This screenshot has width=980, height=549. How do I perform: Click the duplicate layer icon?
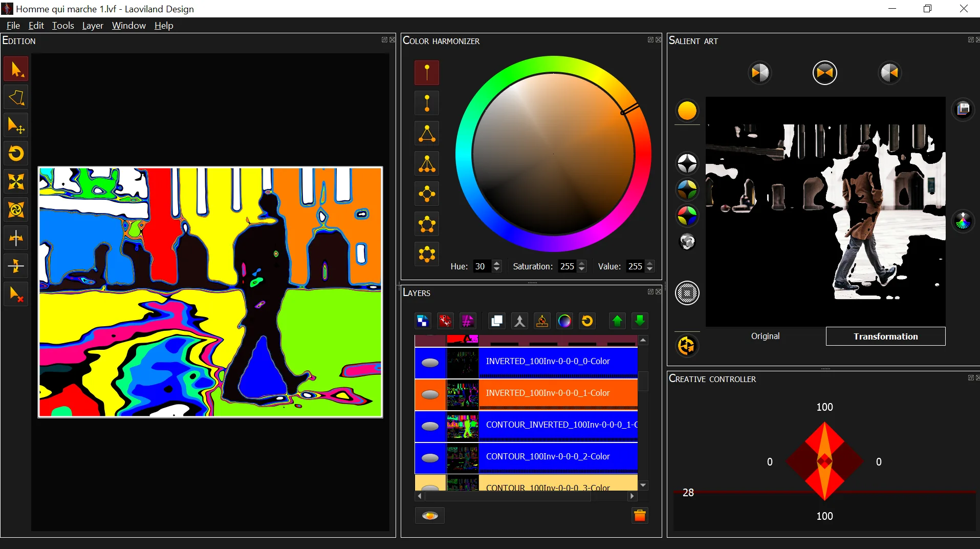496,321
